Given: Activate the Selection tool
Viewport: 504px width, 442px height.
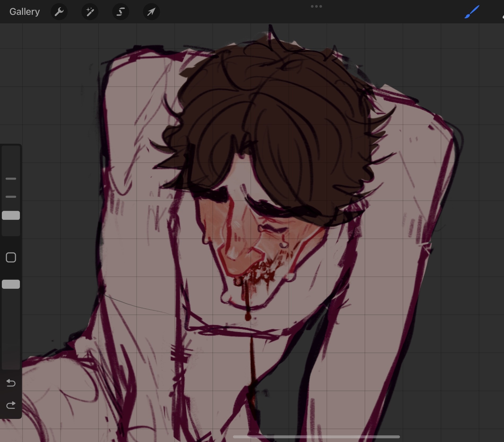Looking at the screenshot, I should tap(121, 12).
